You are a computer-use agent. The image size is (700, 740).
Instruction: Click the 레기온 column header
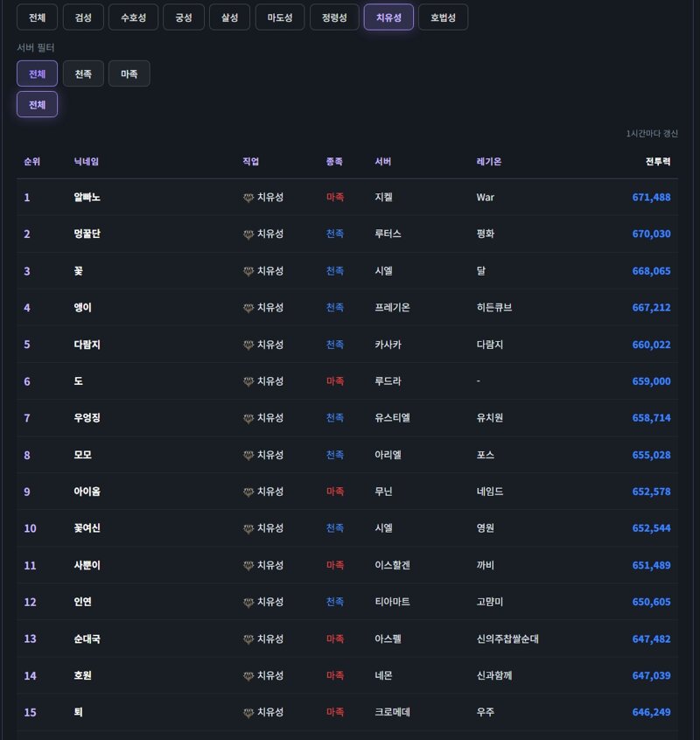(x=489, y=162)
